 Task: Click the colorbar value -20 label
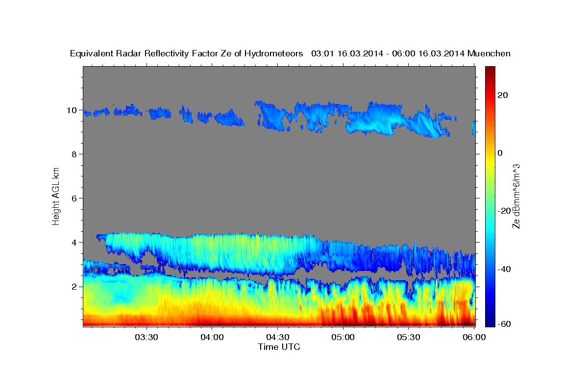(x=505, y=211)
